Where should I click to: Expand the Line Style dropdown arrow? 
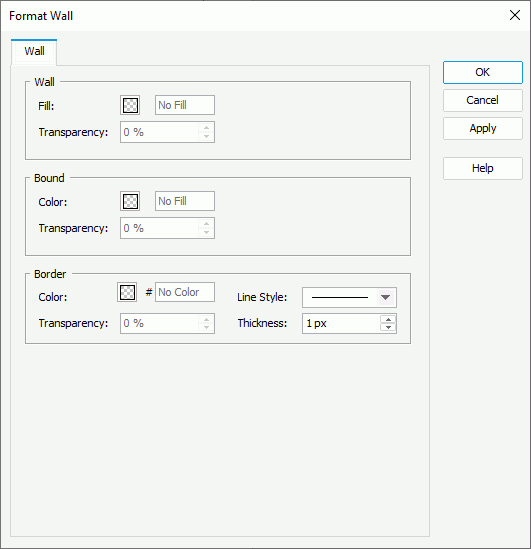[386, 298]
